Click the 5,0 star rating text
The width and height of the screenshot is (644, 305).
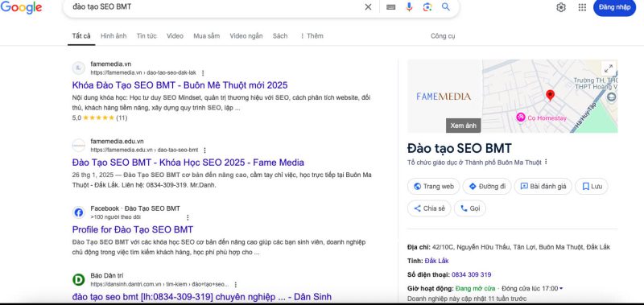pyautogui.click(x=76, y=118)
